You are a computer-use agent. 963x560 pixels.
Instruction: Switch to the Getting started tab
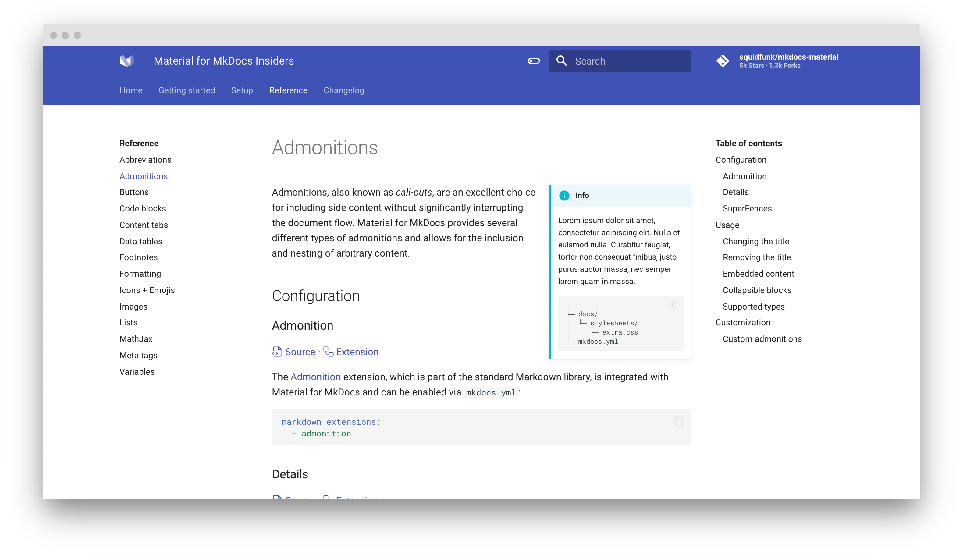pyautogui.click(x=187, y=90)
